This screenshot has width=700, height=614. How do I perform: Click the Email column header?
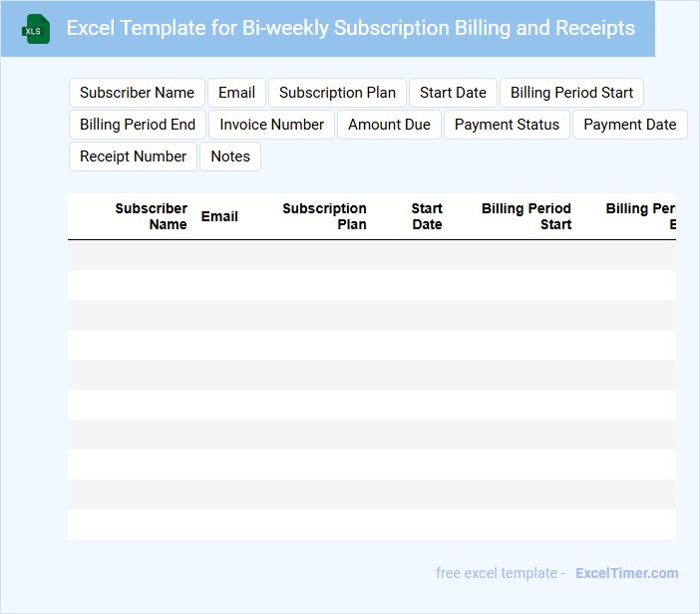click(x=219, y=216)
